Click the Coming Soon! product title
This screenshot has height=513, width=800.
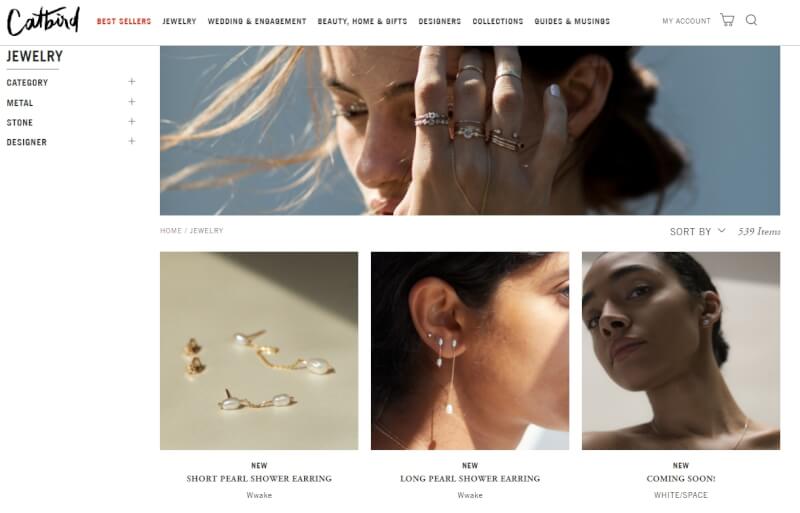click(681, 479)
